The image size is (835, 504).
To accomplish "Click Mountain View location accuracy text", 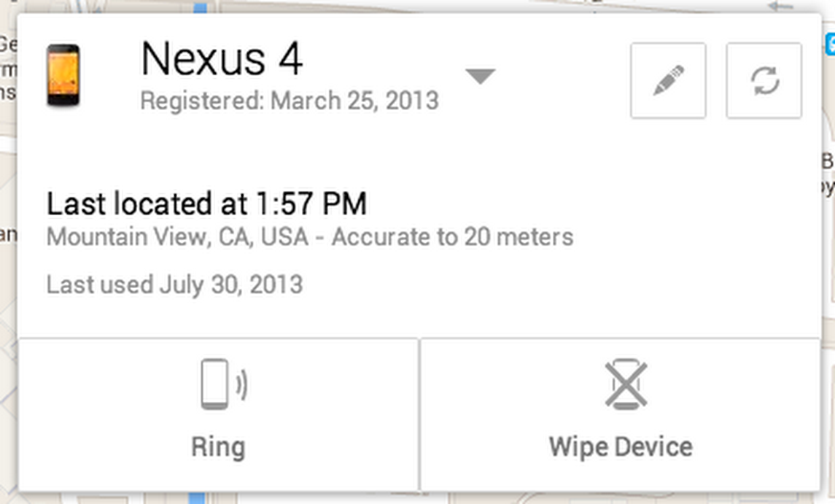I will 310,237.
